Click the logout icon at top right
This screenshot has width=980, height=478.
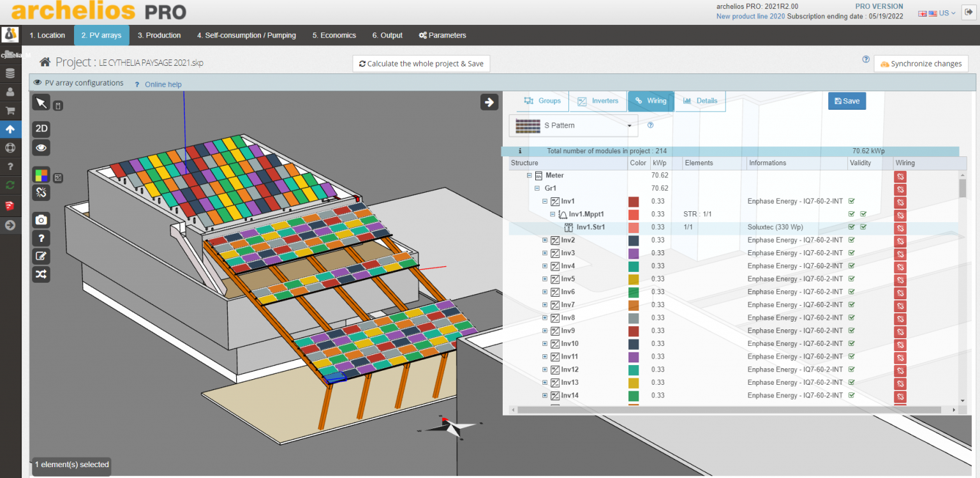(968, 13)
